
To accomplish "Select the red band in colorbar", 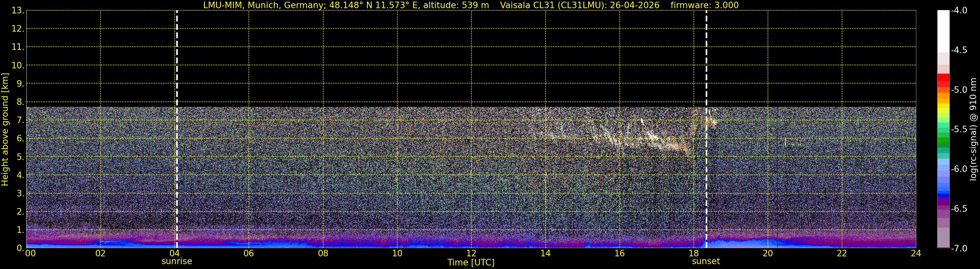I will click(943, 78).
